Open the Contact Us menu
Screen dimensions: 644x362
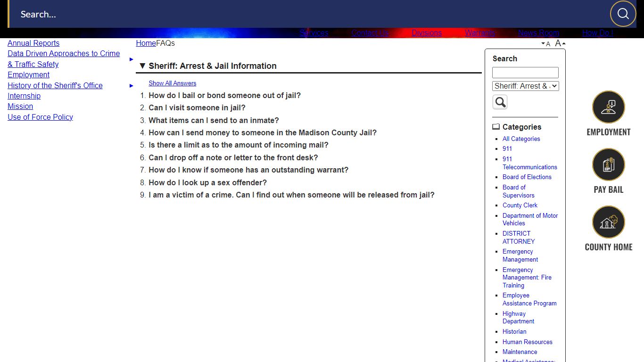point(370,33)
